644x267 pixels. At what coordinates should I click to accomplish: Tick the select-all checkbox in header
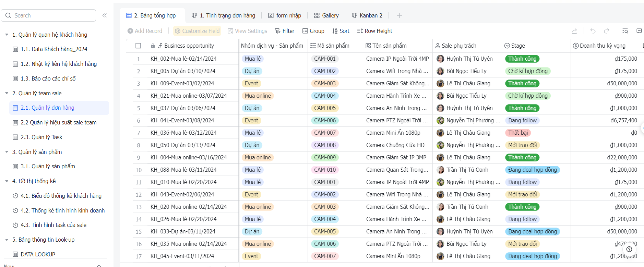pos(138,46)
